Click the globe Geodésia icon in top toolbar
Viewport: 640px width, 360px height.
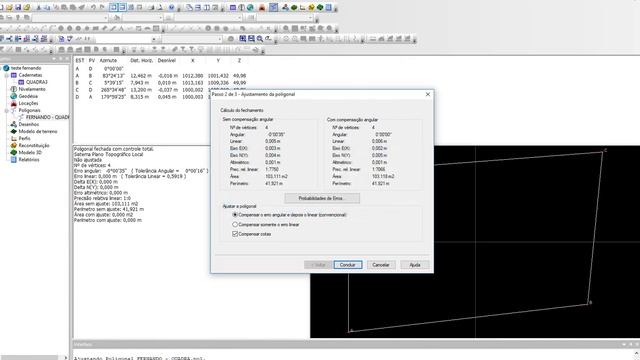tap(250, 7)
